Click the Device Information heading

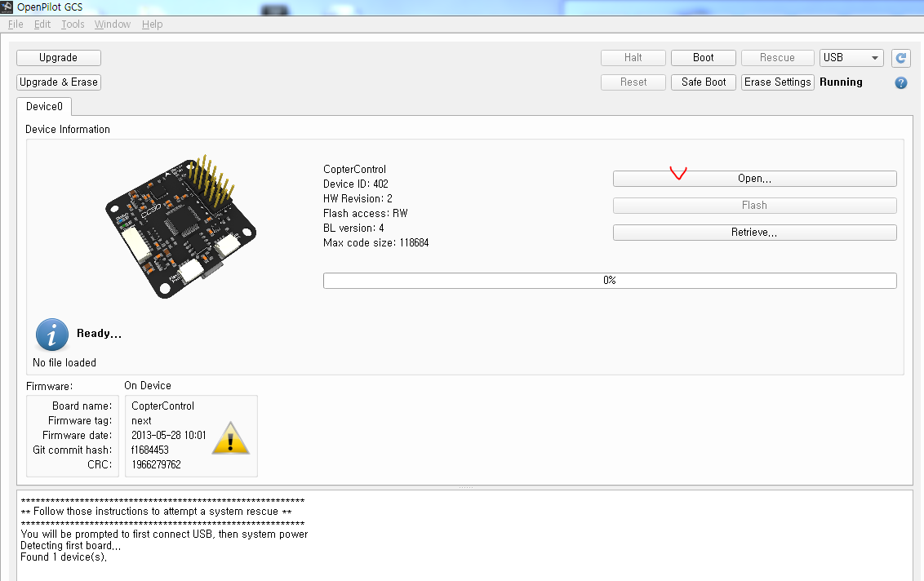click(x=68, y=130)
